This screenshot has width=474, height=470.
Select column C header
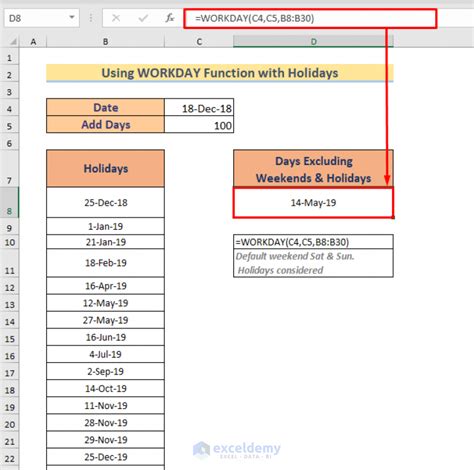tap(199, 42)
